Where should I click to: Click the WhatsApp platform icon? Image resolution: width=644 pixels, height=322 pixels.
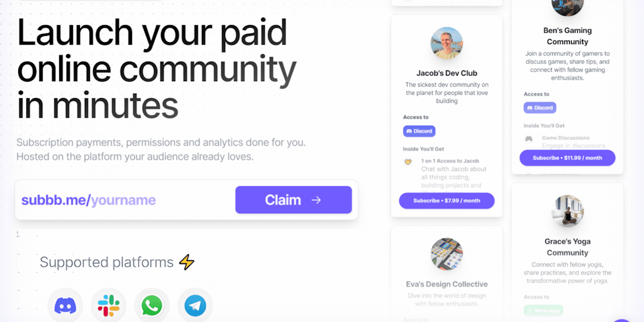pyautogui.click(x=152, y=306)
